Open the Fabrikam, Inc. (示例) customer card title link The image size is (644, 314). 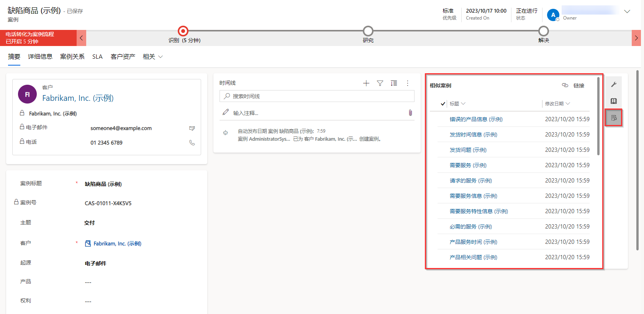tap(78, 98)
